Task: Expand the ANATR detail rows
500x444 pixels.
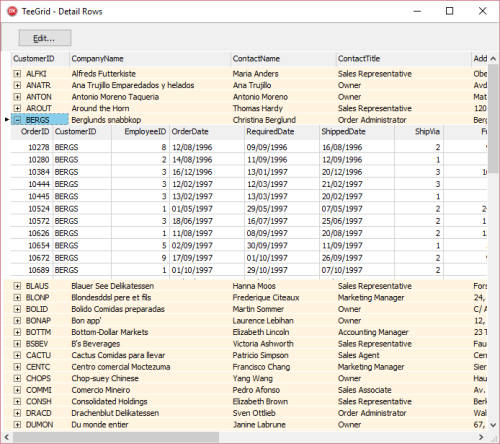Action: pos(17,85)
